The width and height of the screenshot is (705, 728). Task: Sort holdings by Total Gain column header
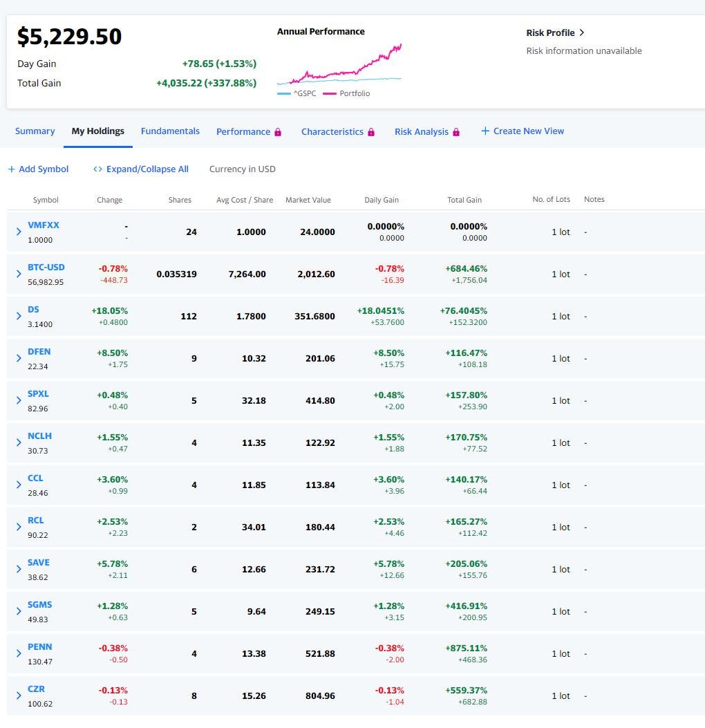(464, 200)
